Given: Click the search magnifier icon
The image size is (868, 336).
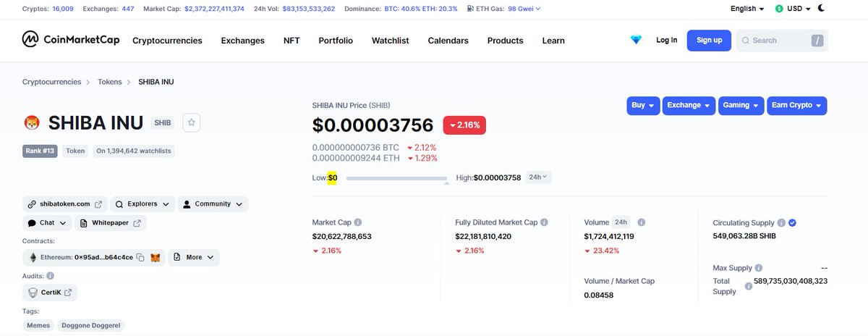Looking at the screenshot, I should point(745,41).
